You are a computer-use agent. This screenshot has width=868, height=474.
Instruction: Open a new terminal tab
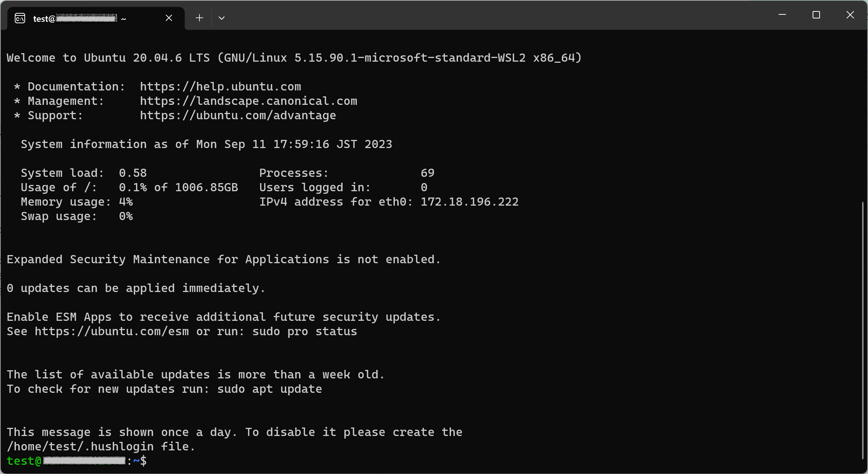(199, 18)
